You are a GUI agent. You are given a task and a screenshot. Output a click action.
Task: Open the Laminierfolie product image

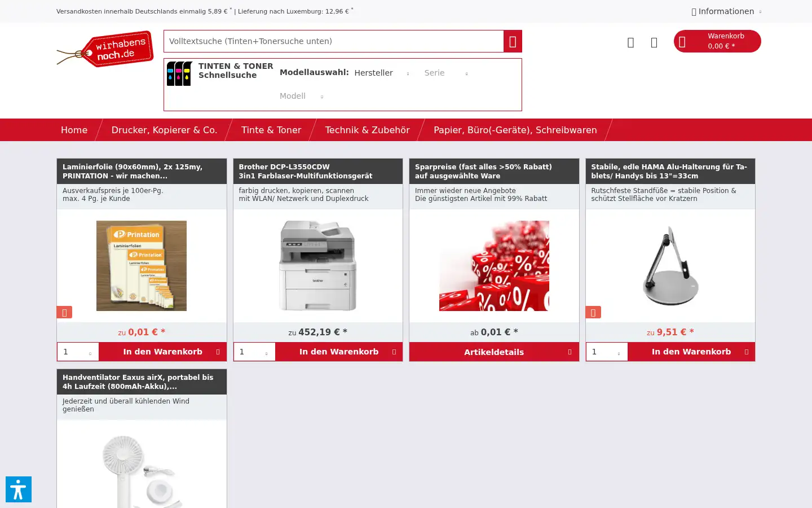142,266
